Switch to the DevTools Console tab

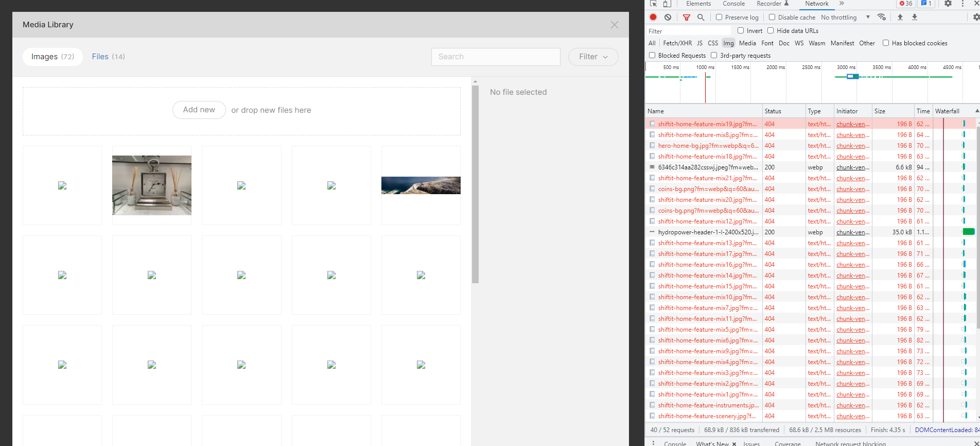click(x=733, y=4)
